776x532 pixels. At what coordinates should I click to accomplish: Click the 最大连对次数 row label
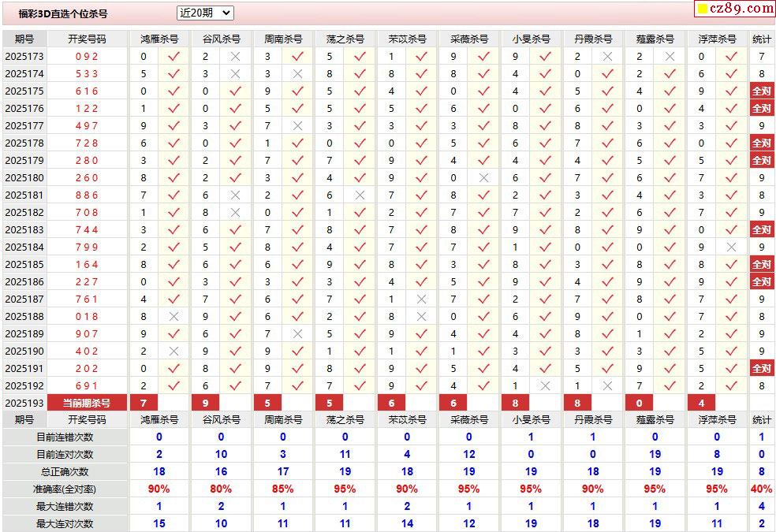pos(65,523)
